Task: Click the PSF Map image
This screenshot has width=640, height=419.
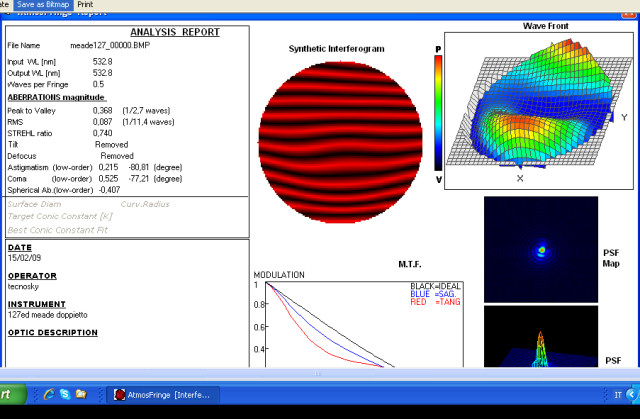Action: tap(541, 249)
